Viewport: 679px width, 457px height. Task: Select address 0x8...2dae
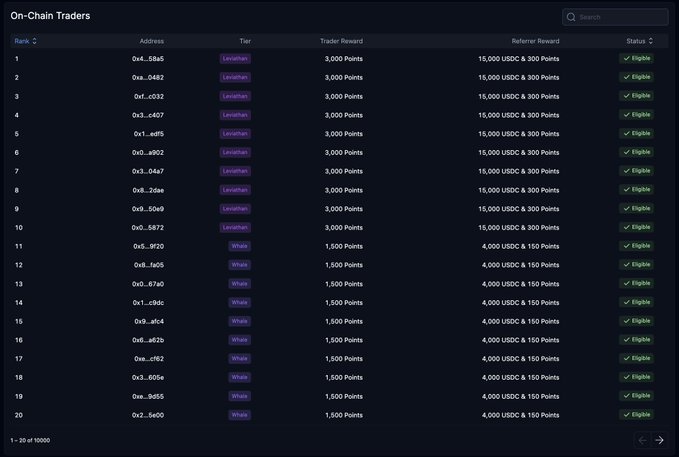(148, 190)
